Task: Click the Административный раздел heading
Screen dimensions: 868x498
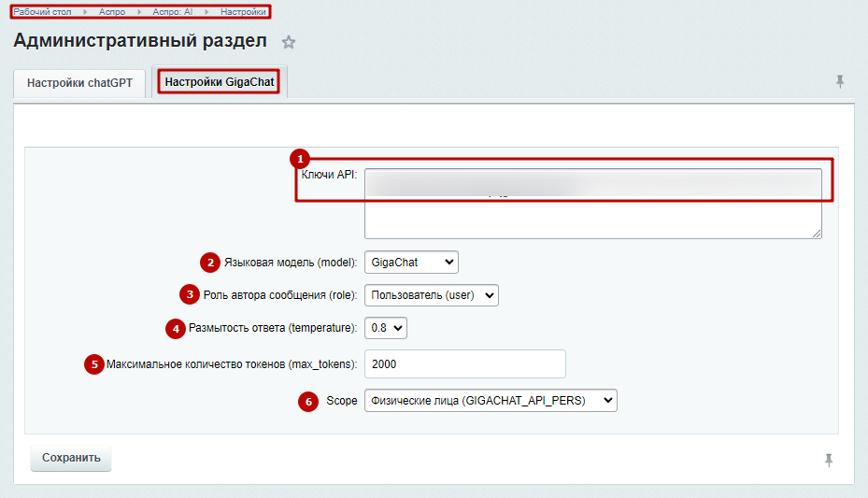Action: 140,40
